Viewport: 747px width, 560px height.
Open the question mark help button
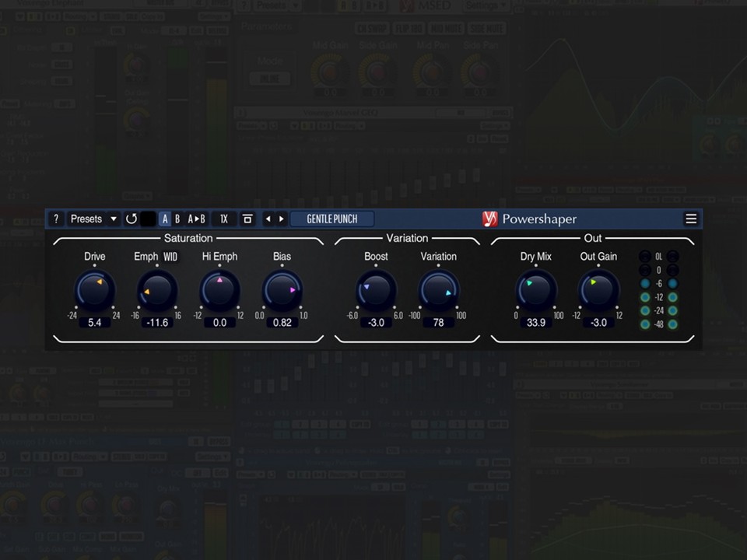[56, 219]
